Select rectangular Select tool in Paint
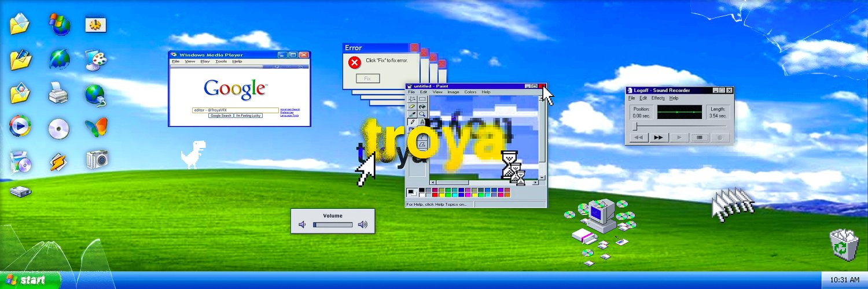This screenshot has height=289, width=868. pos(422,99)
